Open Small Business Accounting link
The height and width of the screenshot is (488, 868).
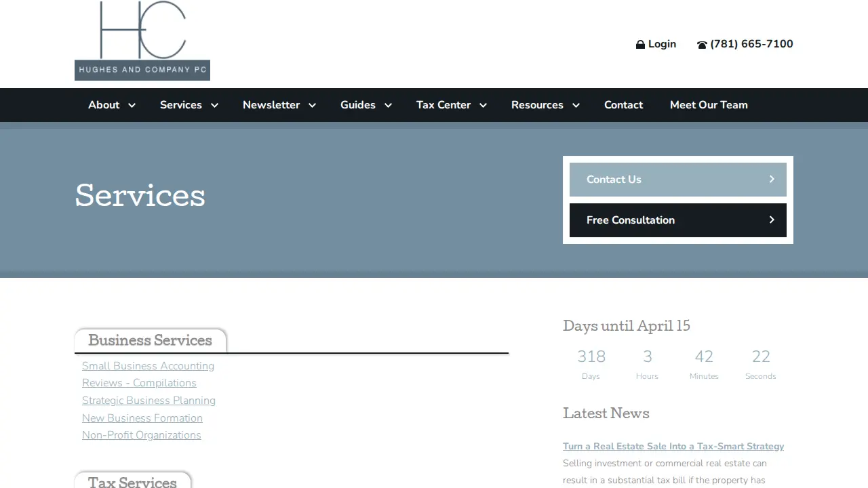click(148, 366)
